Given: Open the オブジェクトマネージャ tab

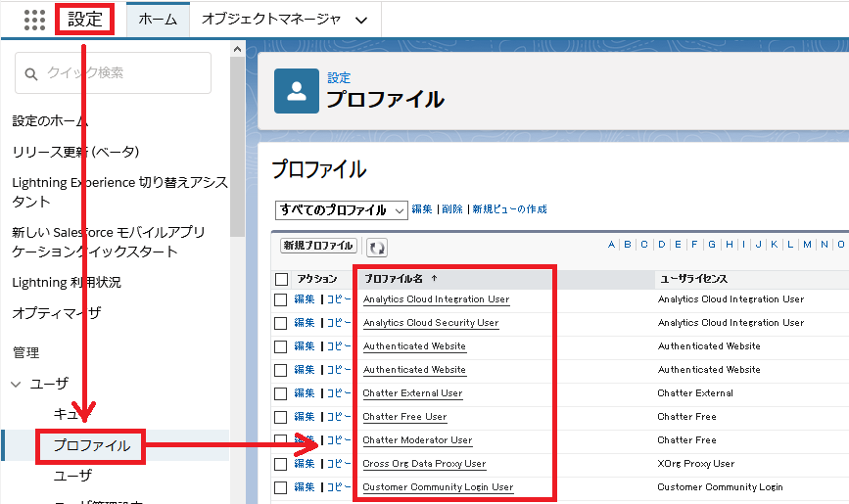Looking at the screenshot, I should 270,20.
